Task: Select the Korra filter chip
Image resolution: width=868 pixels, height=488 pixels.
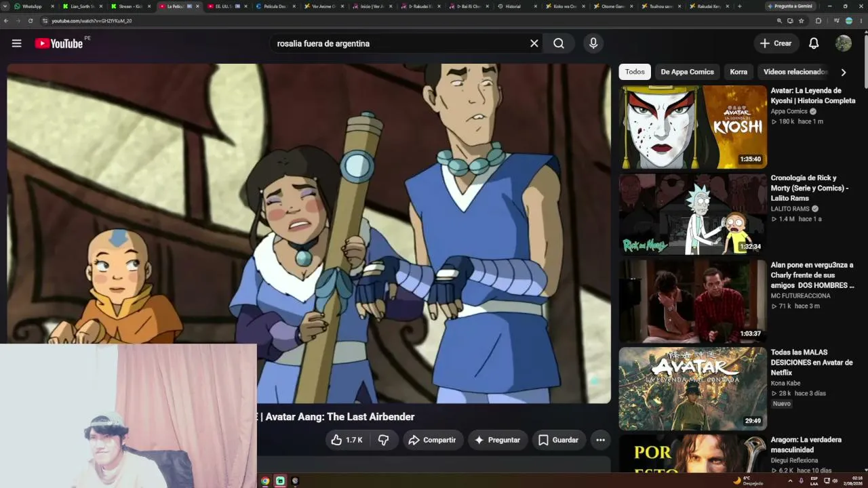Action: [x=738, y=72]
